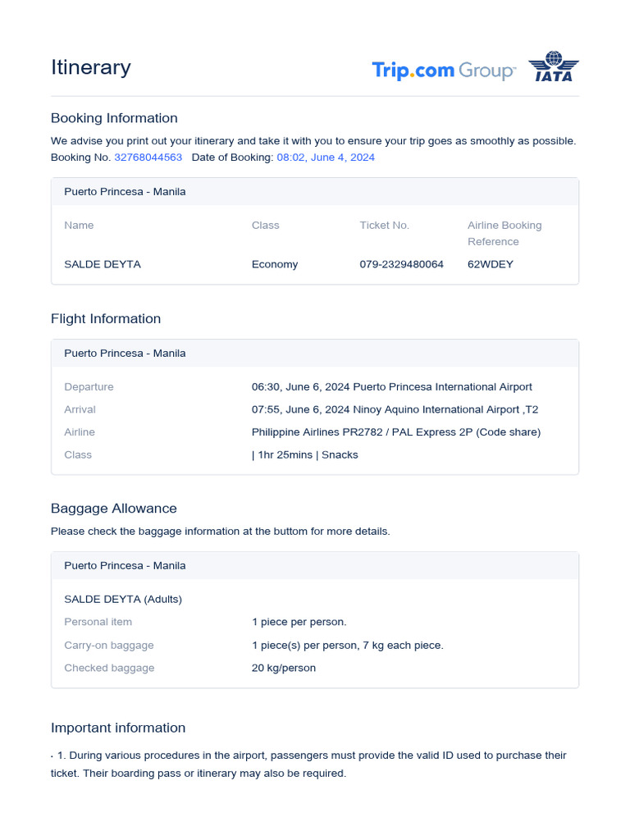Click ticket number 079-2329480064
The height and width of the screenshot is (840, 630).
tap(401, 264)
